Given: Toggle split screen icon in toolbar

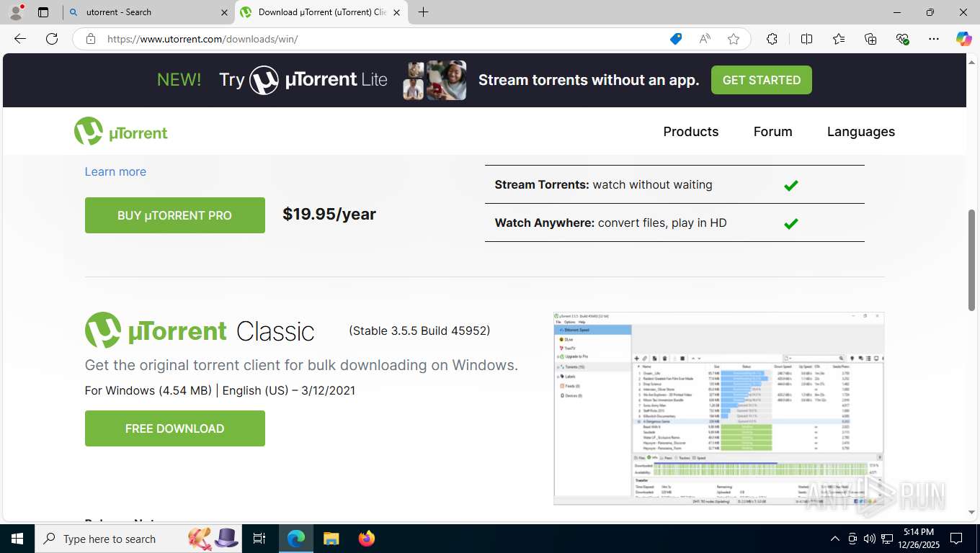Looking at the screenshot, I should pyautogui.click(x=807, y=39).
